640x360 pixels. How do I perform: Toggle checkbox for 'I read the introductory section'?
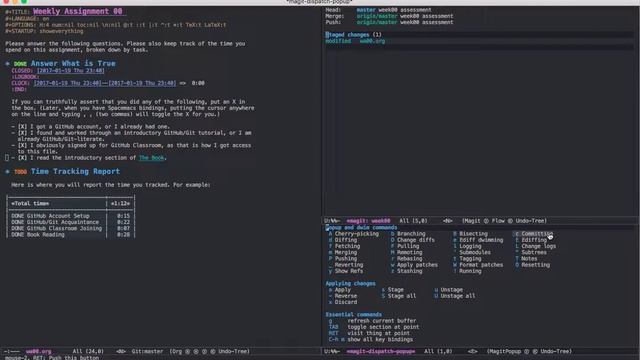(x=22, y=158)
